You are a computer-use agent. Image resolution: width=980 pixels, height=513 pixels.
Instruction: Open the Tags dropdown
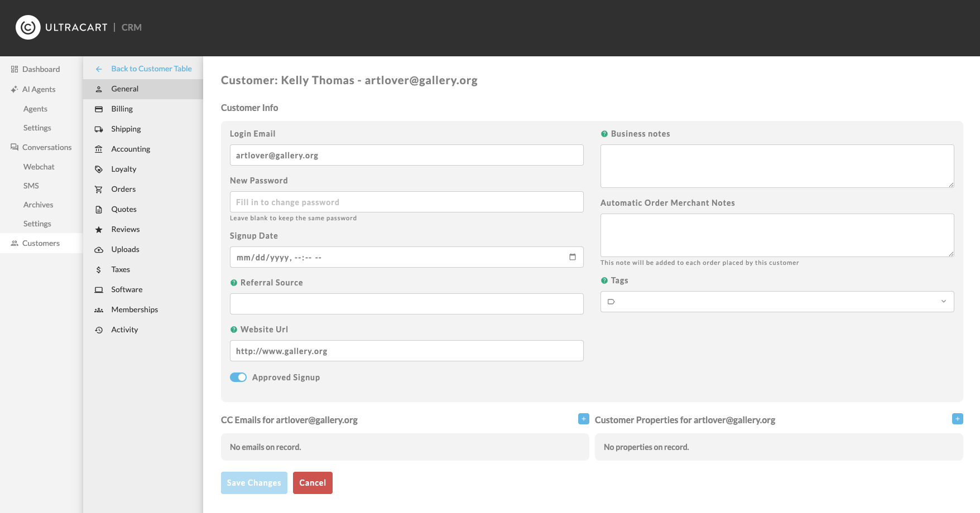pos(777,302)
